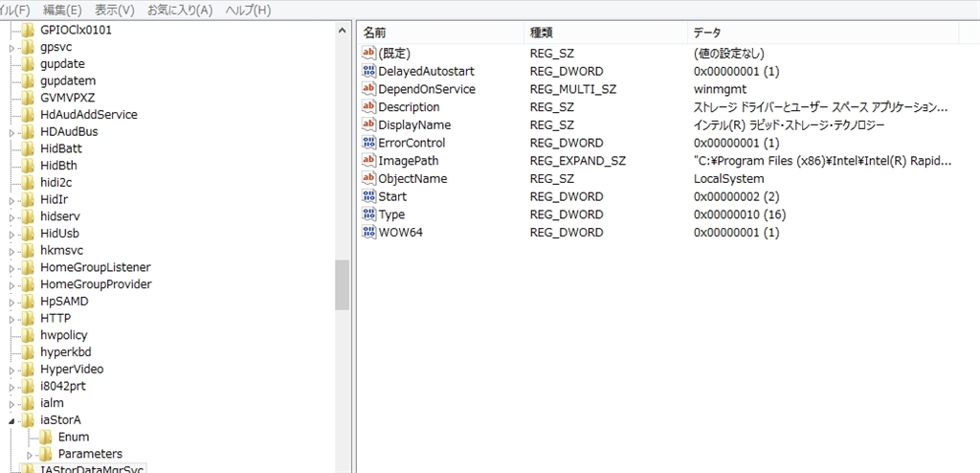Expand the hkmsvc key
980x473 pixels.
point(11,251)
